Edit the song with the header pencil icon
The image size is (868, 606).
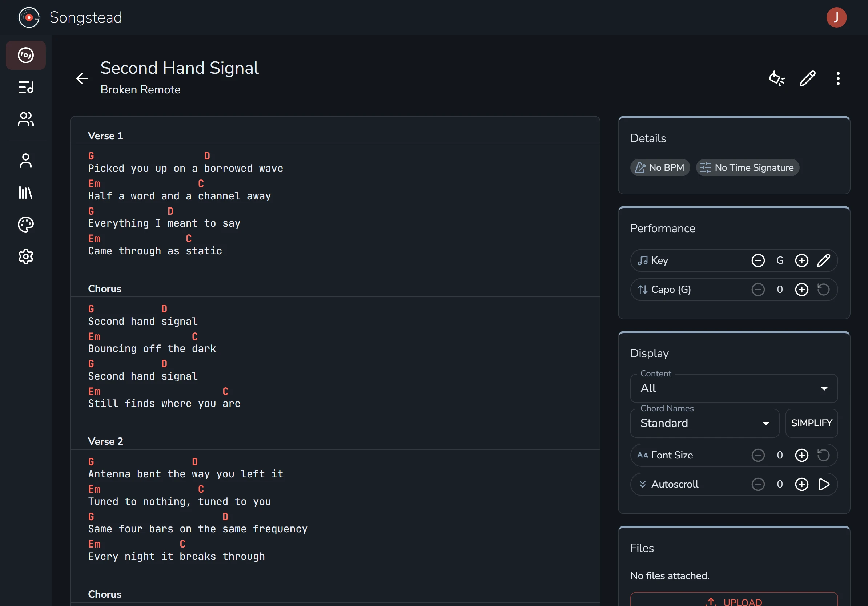click(x=807, y=78)
